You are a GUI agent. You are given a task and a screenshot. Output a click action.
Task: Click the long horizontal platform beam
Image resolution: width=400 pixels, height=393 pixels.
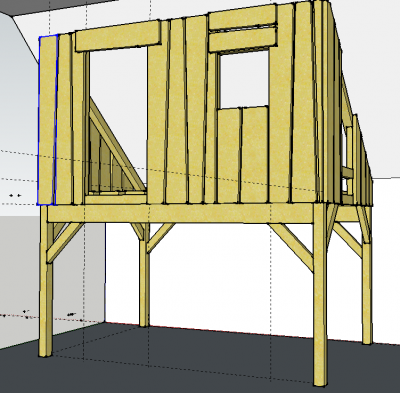(x=180, y=214)
